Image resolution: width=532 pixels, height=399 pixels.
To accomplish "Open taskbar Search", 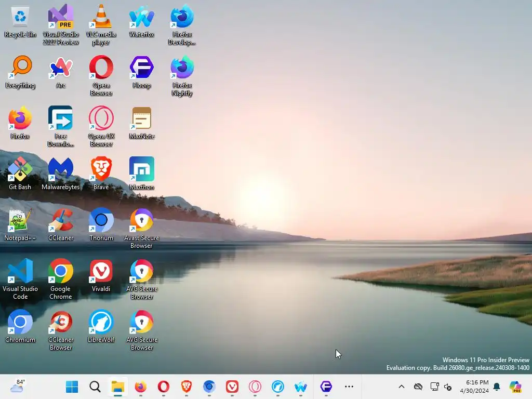I will [95, 387].
